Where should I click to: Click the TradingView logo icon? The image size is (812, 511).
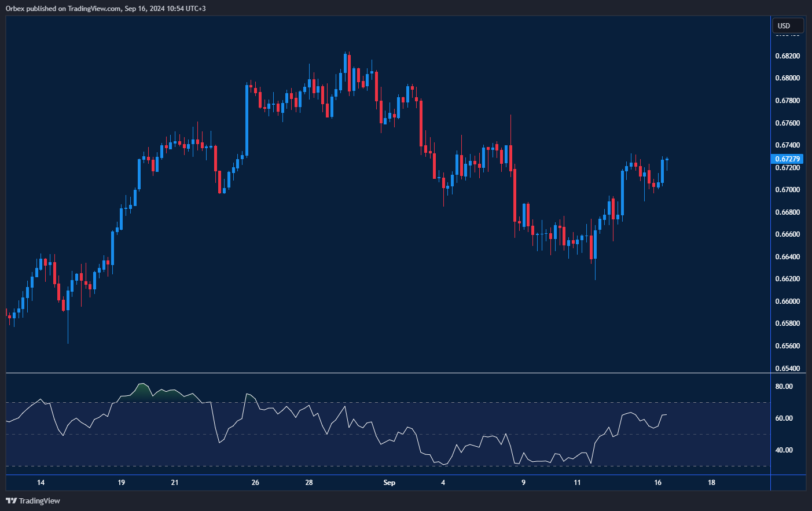[x=11, y=501]
